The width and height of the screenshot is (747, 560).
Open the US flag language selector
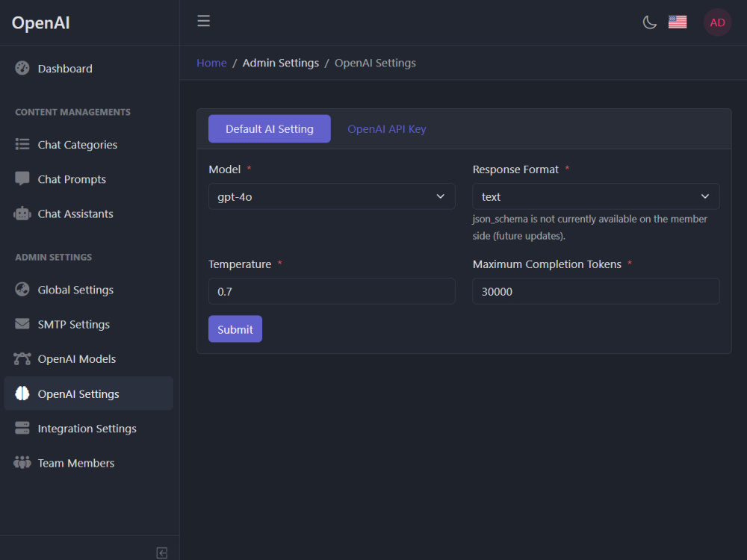pyautogui.click(x=677, y=22)
